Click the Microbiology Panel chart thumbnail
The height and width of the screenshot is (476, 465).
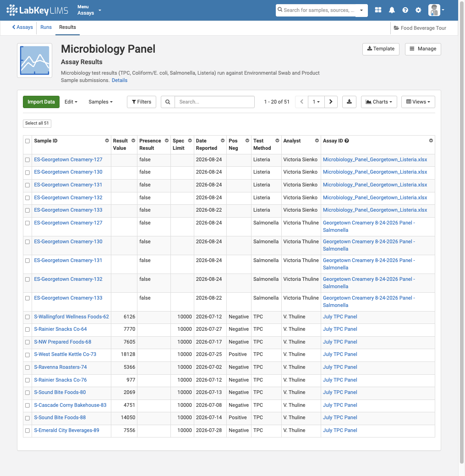coord(35,60)
